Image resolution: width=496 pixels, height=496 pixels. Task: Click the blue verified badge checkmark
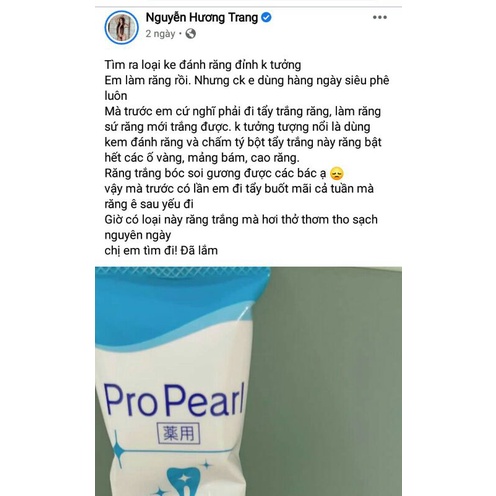pyautogui.click(x=266, y=17)
